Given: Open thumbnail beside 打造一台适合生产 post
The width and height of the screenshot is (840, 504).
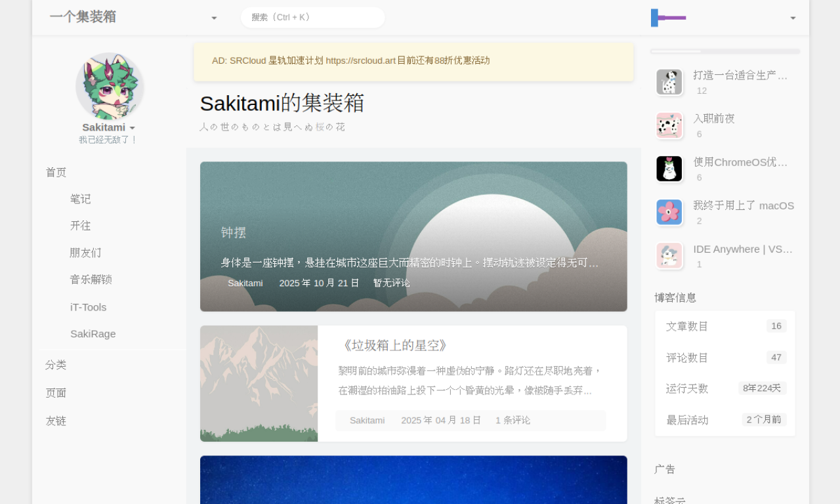Looking at the screenshot, I should pyautogui.click(x=669, y=82).
